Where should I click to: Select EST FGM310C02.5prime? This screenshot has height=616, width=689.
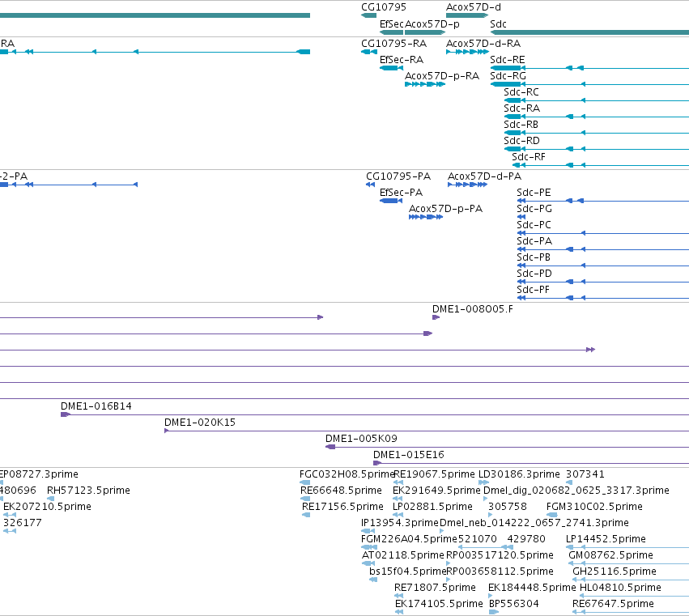click(x=552, y=515)
